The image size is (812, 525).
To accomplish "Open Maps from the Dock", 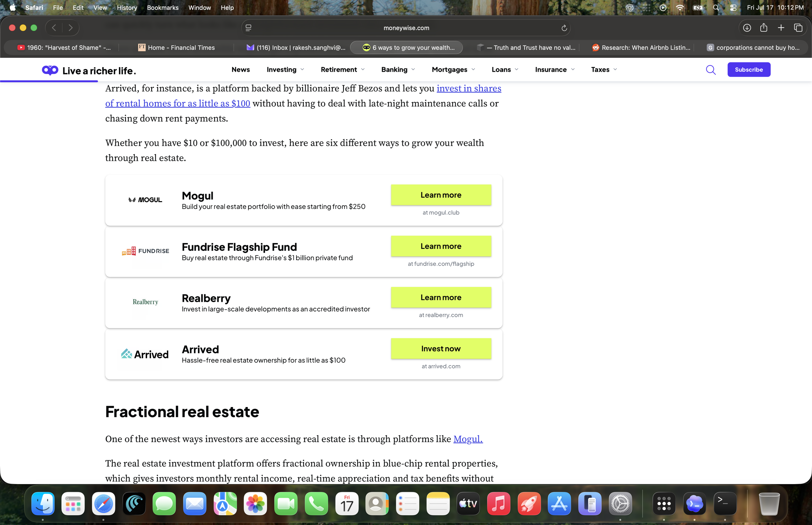I will coord(225,503).
